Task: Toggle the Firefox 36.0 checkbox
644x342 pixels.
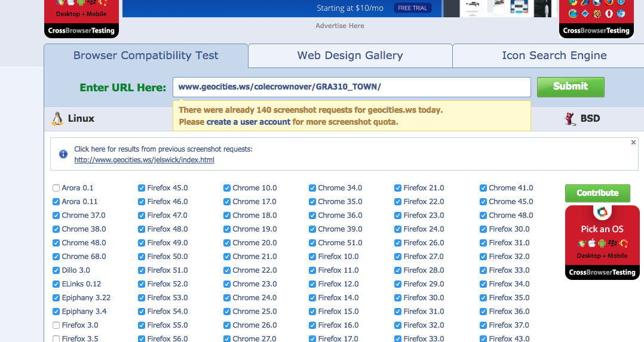Action: [483, 311]
